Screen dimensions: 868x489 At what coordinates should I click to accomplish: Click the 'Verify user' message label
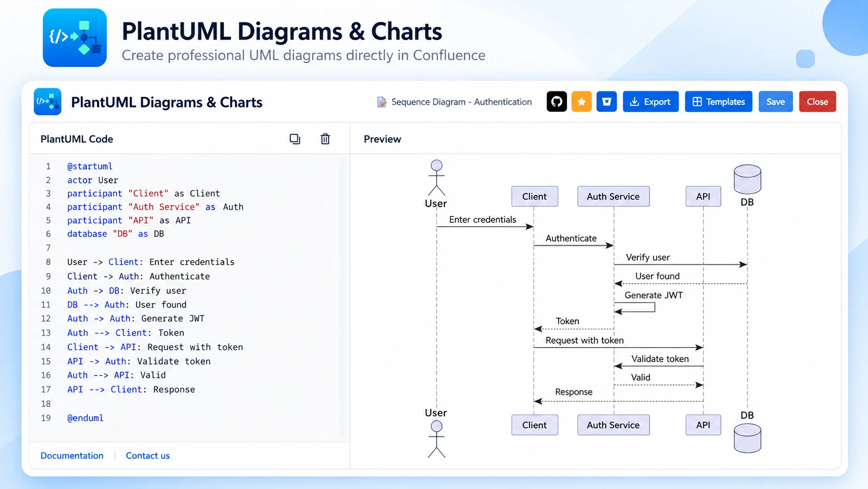648,257
